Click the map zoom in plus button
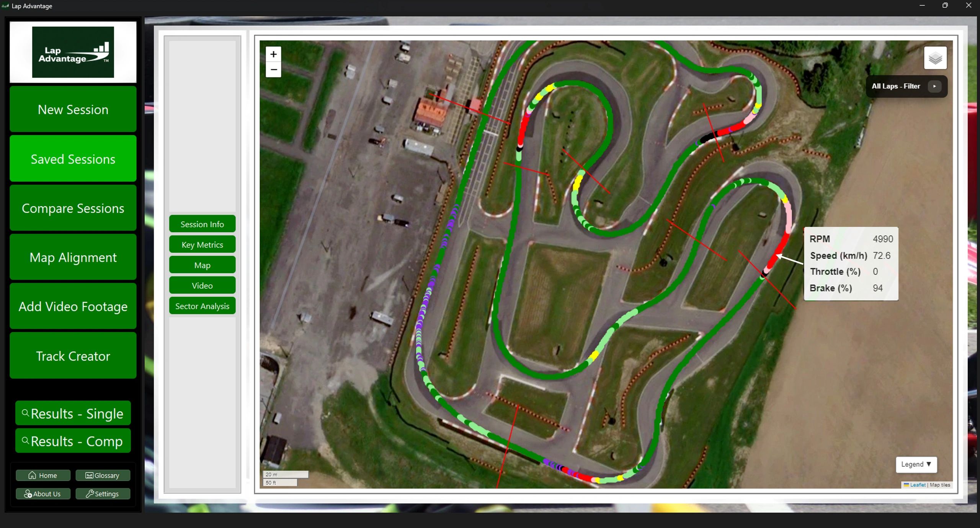 pos(273,54)
